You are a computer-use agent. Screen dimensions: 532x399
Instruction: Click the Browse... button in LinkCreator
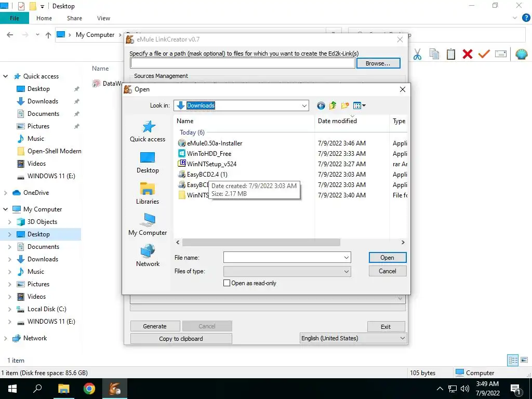tap(378, 63)
